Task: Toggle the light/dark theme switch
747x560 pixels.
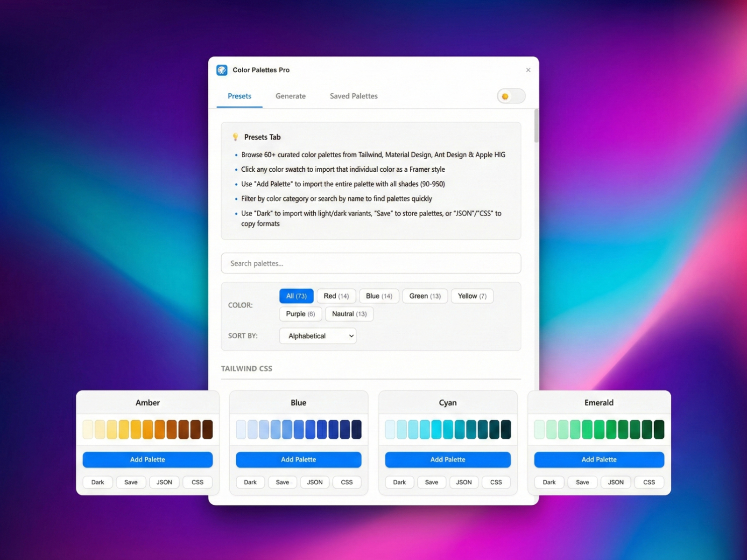Action: (510, 96)
